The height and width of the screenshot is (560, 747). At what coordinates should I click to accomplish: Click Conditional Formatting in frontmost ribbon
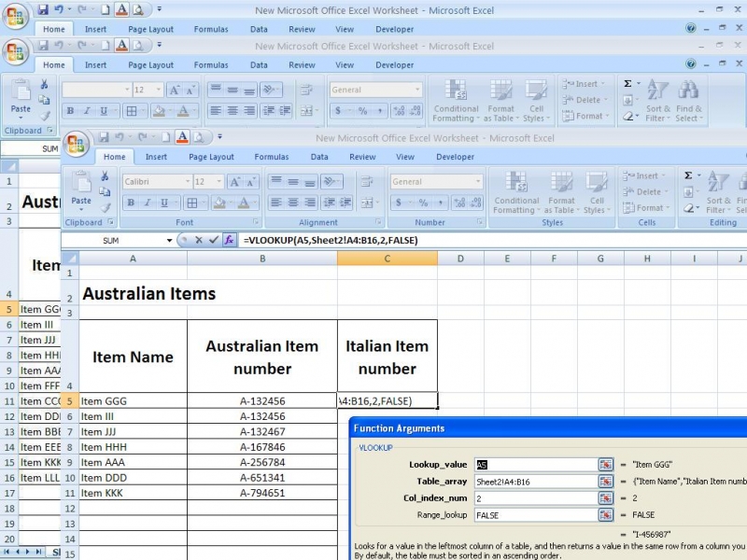click(x=516, y=192)
